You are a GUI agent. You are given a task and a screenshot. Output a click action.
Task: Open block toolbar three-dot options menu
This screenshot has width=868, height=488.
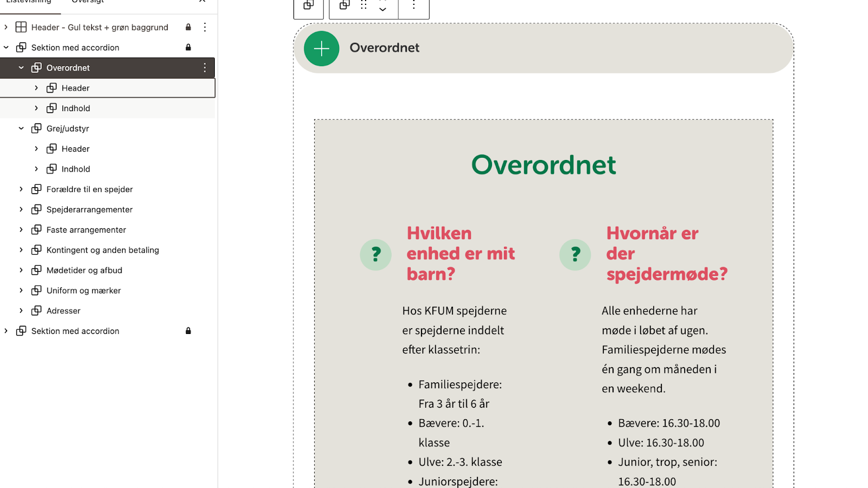(414, 5)
